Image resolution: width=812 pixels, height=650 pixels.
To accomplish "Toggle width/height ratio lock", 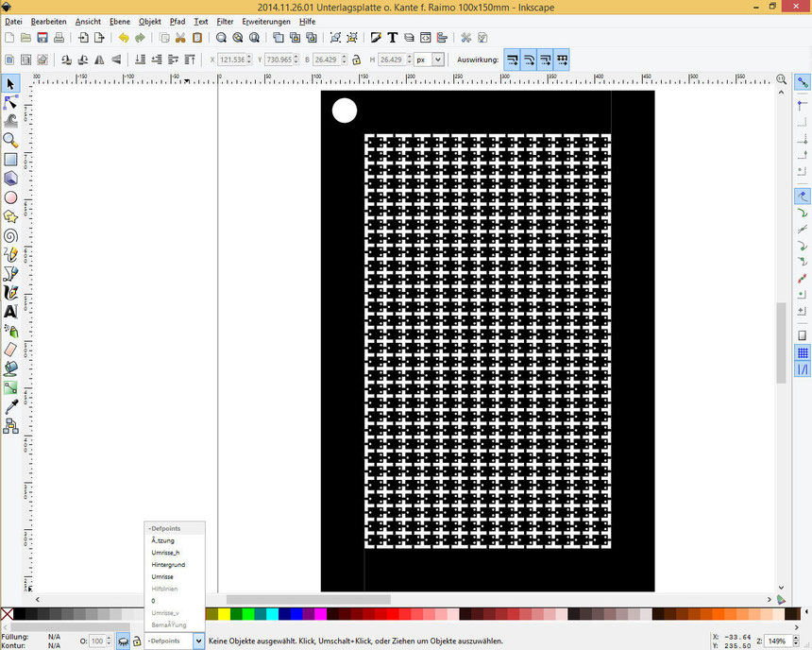I will point(356,60).
